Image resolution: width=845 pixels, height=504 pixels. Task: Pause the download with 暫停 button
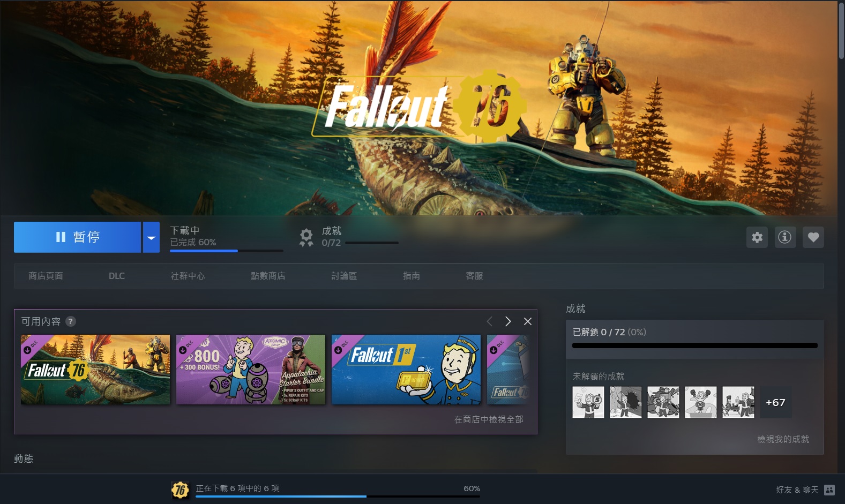(x=77, y=237)
